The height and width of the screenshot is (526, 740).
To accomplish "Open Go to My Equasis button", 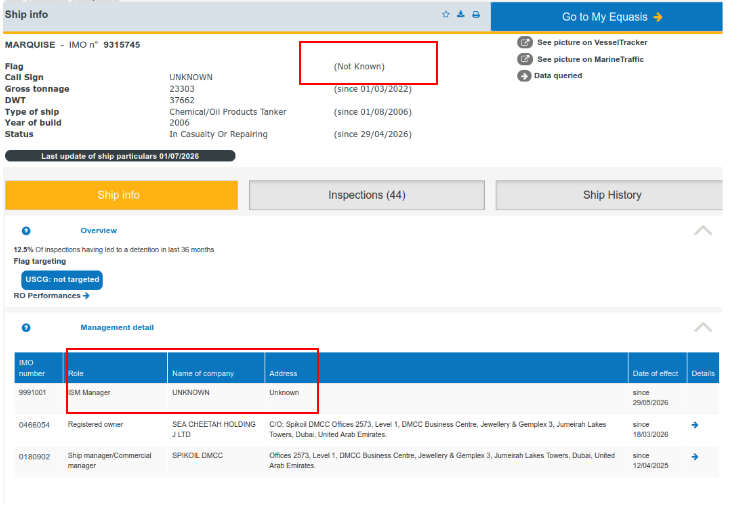I will (x=606, y=17).
